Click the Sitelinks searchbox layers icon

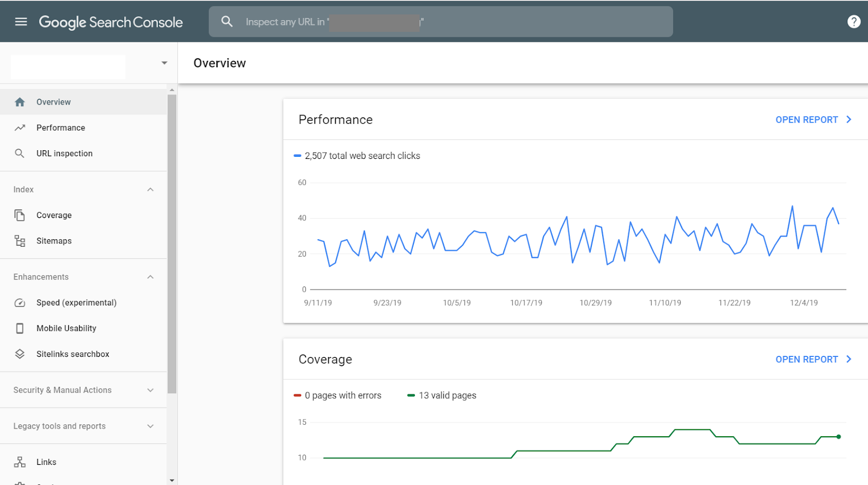20,354
